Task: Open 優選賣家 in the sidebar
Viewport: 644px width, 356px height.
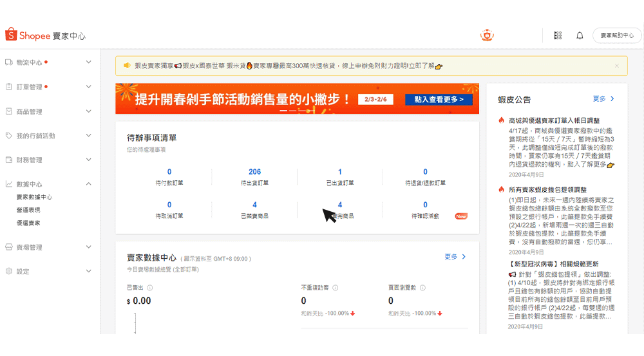Action: tap(28, 223)
